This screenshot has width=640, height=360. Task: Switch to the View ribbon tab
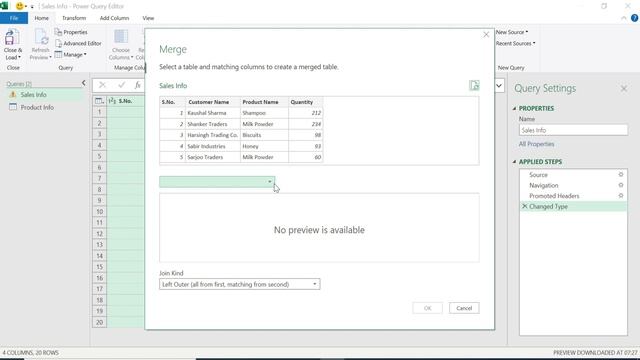[x=148, y=18]
